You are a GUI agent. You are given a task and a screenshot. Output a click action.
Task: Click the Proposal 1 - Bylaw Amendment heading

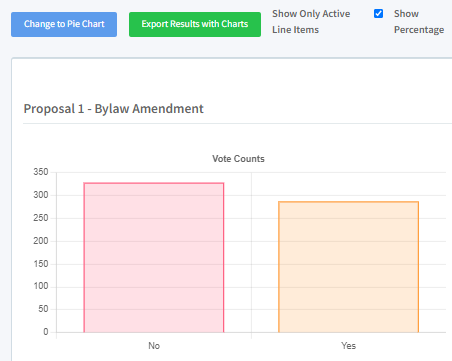[x=113, y=109]
